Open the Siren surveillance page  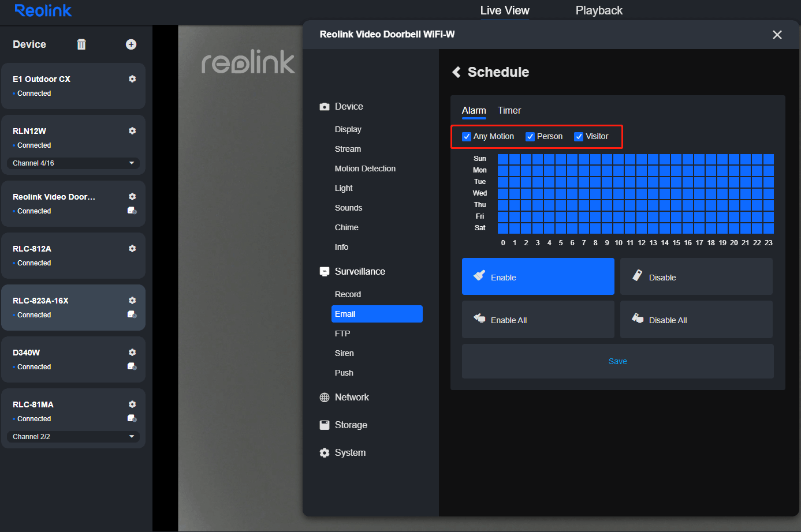[x=344, y=354]
